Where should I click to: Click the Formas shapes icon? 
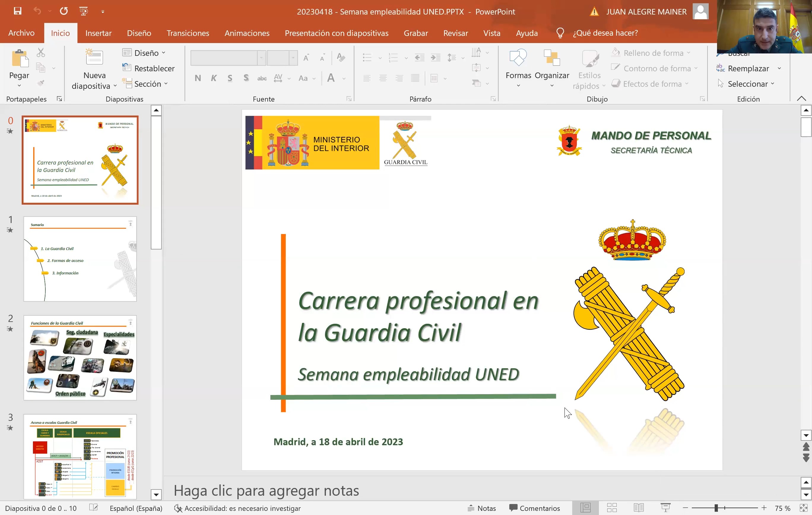pyautogui.click(x=518, y=58)
